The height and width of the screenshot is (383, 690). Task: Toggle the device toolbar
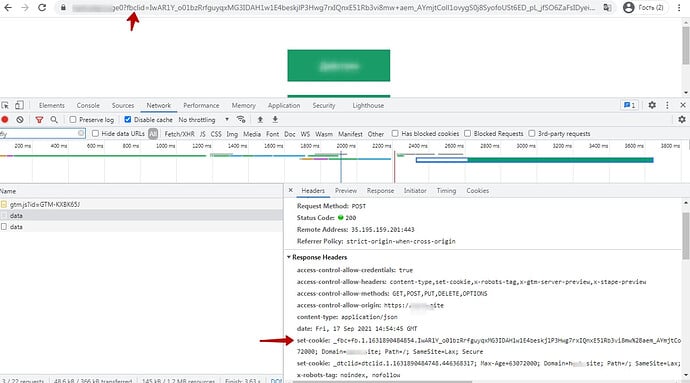(x=19, y=105)
